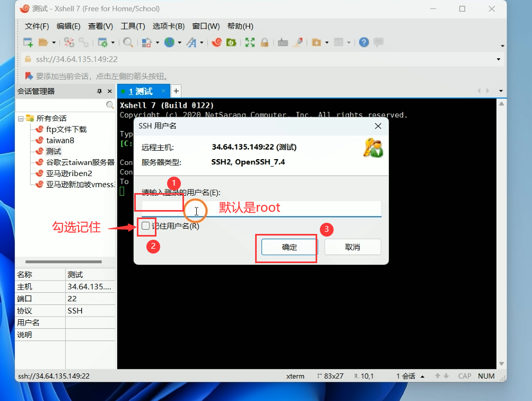Click the keyboard key mapping icon

[x=283, y=42]
